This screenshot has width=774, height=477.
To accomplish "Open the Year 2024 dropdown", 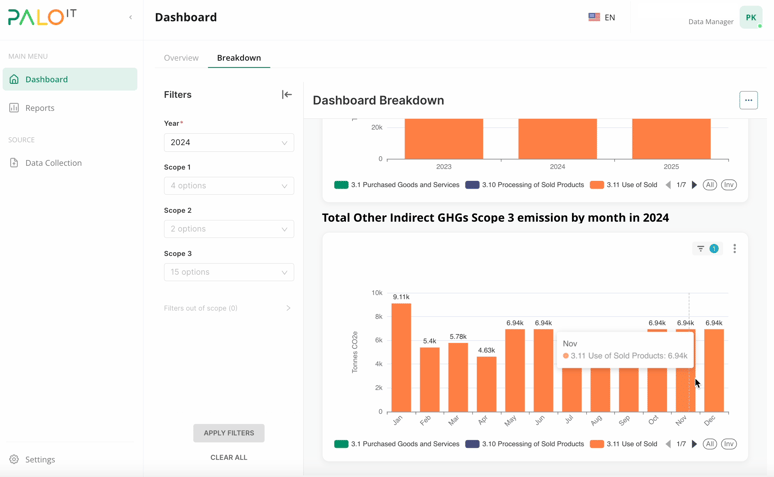I will (228, 143).
